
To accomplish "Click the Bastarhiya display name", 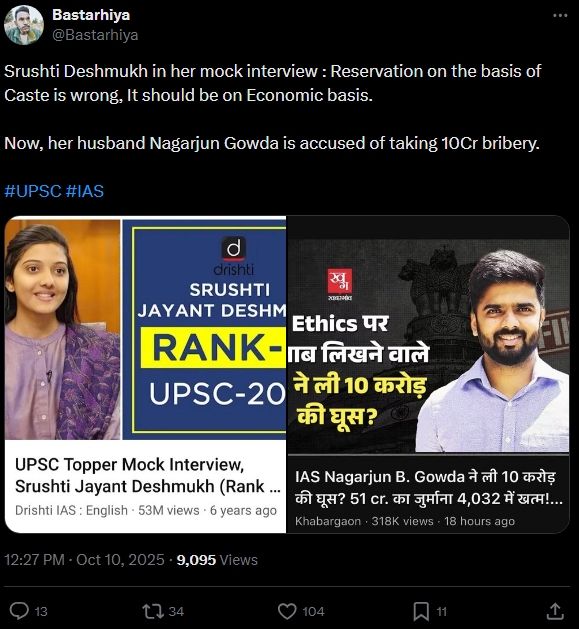I will 91,15.
